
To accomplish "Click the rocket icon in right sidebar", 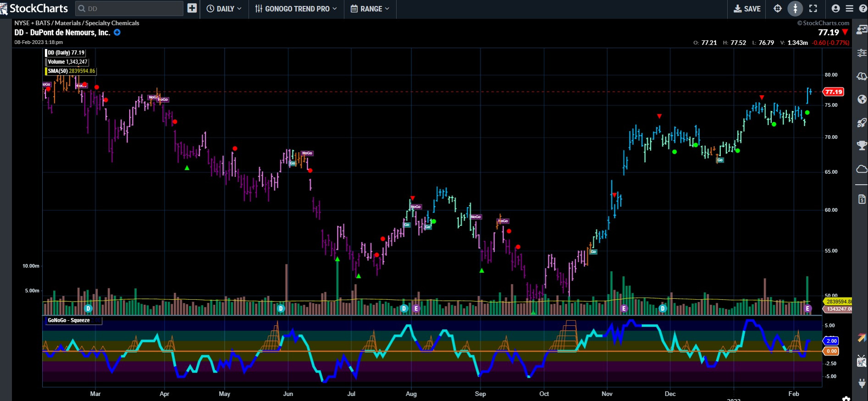I will [862, 123].
